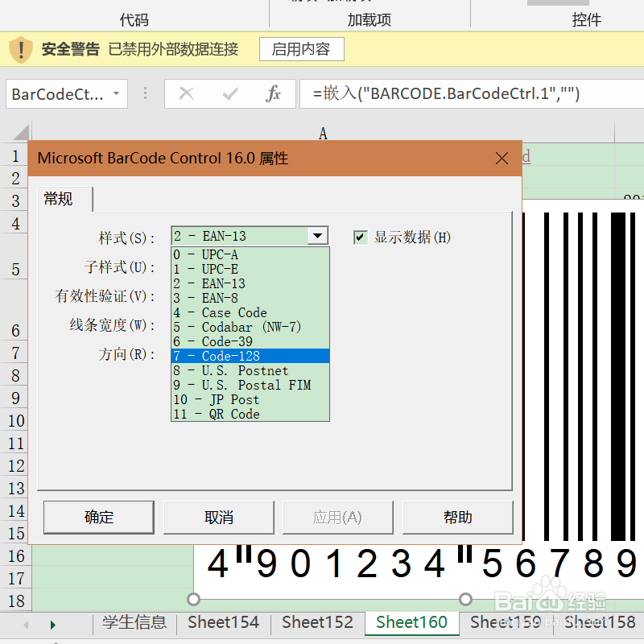This screenshot has height=644, width=644.
Task: Click the 启用内容 enable content button
Action: (x=301, y=49)
